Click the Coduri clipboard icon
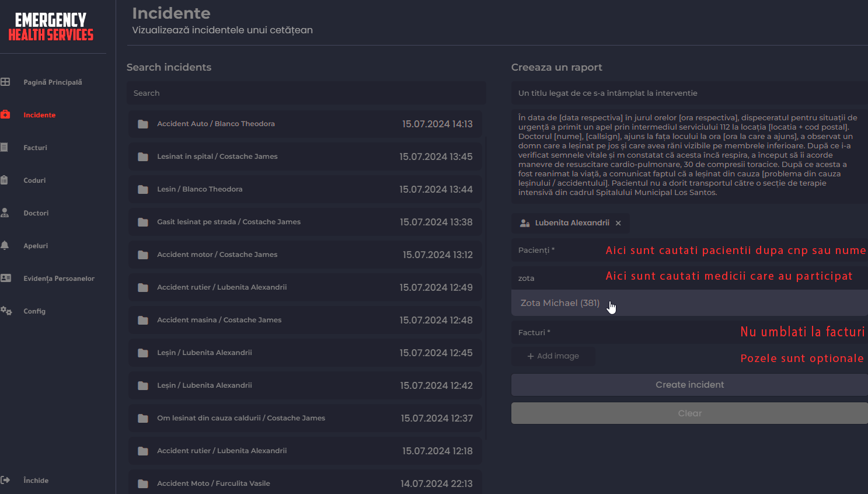868x494 pixels. tap(5, 180)
